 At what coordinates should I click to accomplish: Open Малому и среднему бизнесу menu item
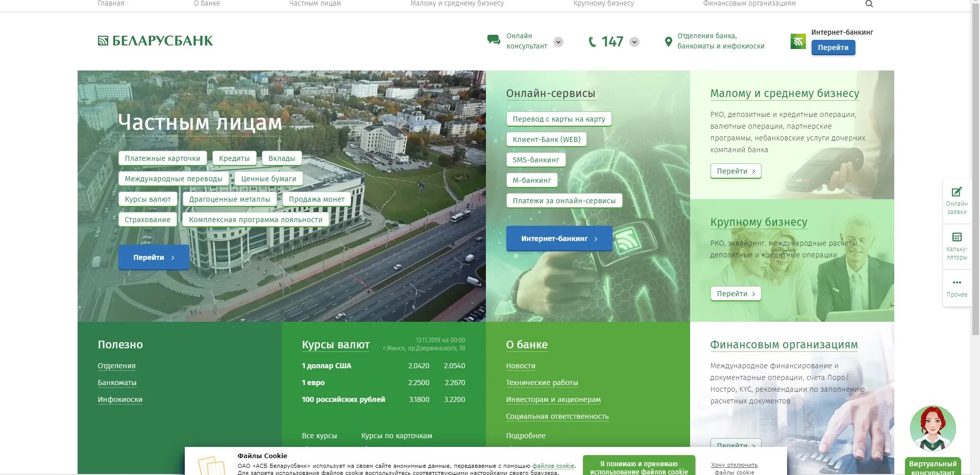click(457, 4)
